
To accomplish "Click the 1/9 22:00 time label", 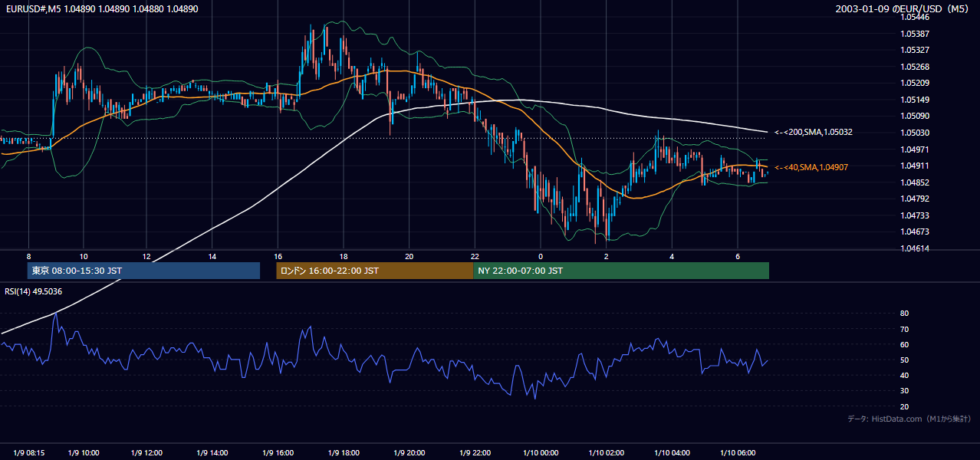I will point(475,453).
